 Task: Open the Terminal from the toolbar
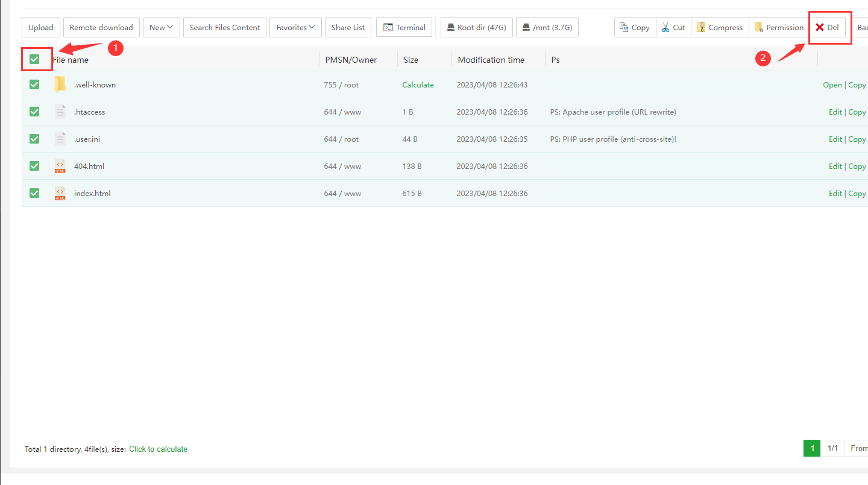(x=404, y=27)
